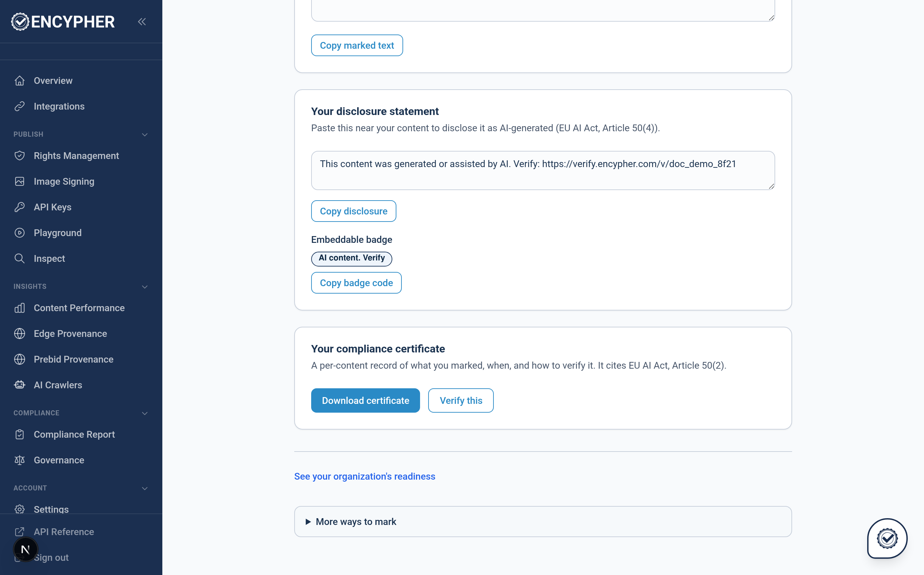Click the COMPLIANCE section header label

coord(36,413)
